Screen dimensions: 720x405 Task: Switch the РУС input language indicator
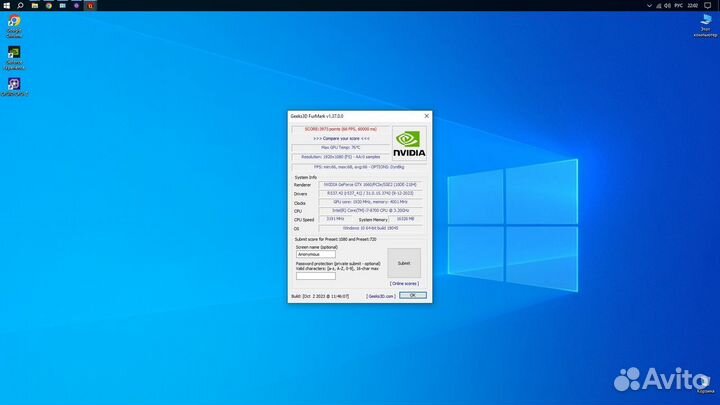(x=679, y=6)
